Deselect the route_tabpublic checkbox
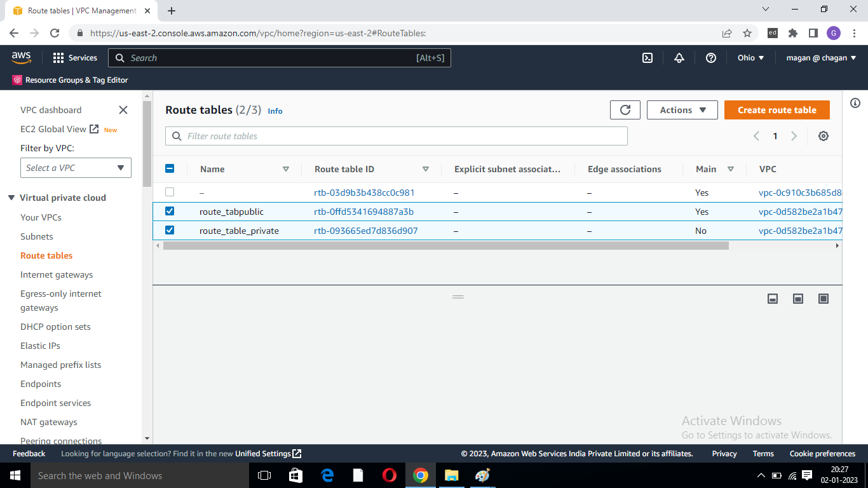The height and width of the screenshot is (488, 868). 170,211
